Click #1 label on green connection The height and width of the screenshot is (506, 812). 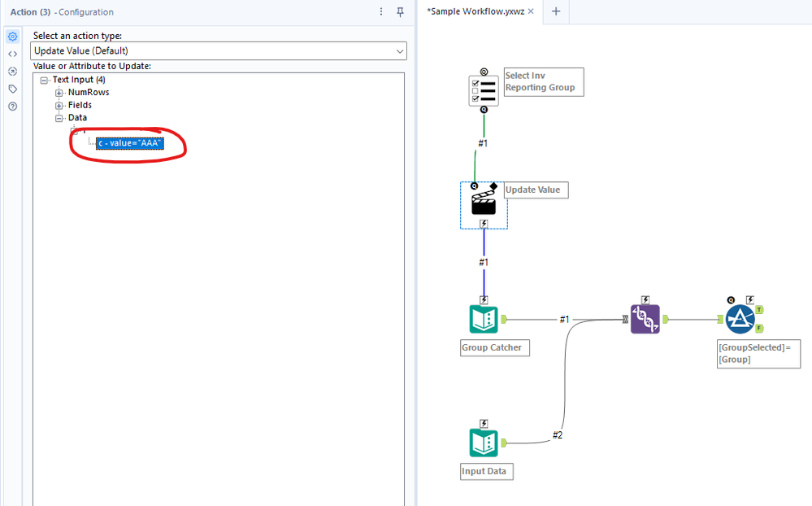click(483, 143)
